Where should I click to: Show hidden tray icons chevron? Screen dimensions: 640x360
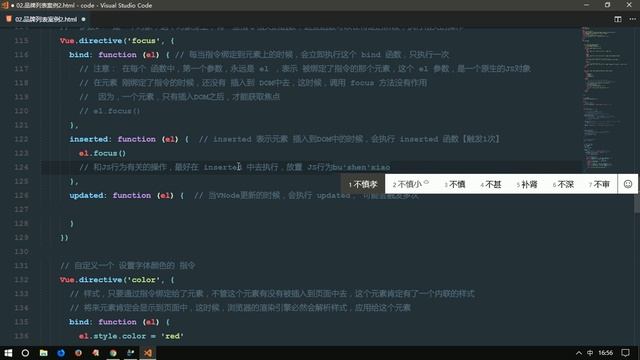(579, 353)
